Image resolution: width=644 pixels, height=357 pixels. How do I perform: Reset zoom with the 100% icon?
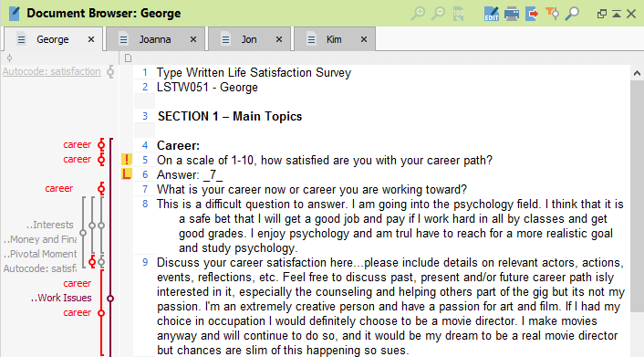tap(458, 14)
